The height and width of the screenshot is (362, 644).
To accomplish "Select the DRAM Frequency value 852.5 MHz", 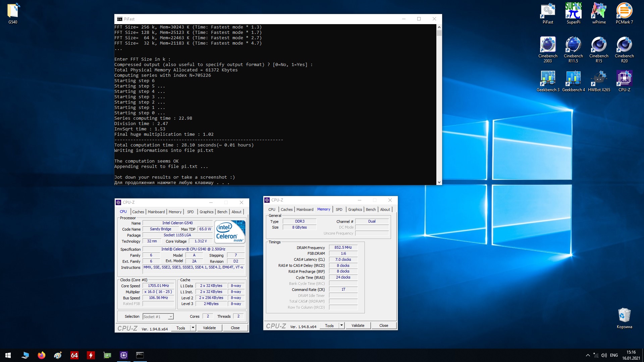I will point(343,247).
